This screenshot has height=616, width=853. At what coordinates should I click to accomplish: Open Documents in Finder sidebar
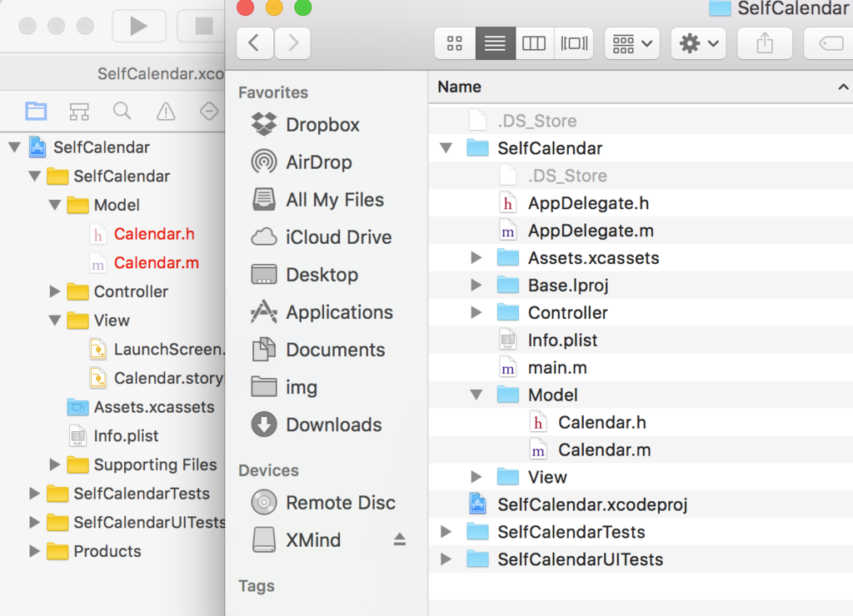click(318, 350)
